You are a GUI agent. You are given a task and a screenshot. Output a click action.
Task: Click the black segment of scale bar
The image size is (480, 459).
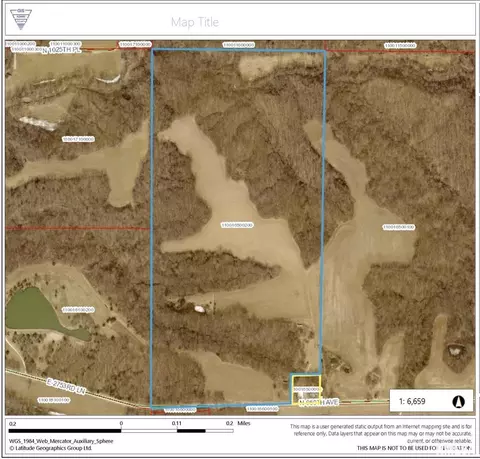point(65,431)
